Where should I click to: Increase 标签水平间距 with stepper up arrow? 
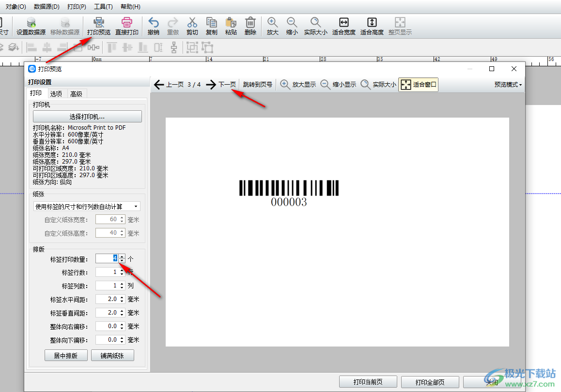122,297
